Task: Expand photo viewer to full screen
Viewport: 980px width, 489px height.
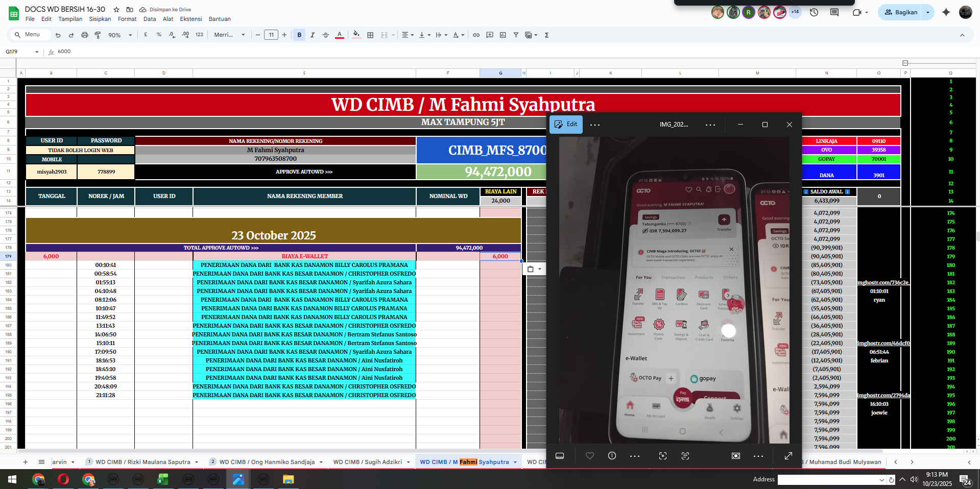Action: pos(788,456)
